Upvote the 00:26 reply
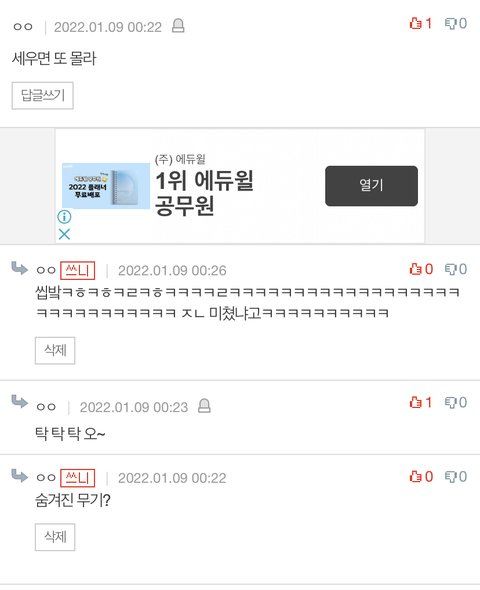The width and height of the screenshot is (480, 590). pyautogui.click(x=421, y=269)
